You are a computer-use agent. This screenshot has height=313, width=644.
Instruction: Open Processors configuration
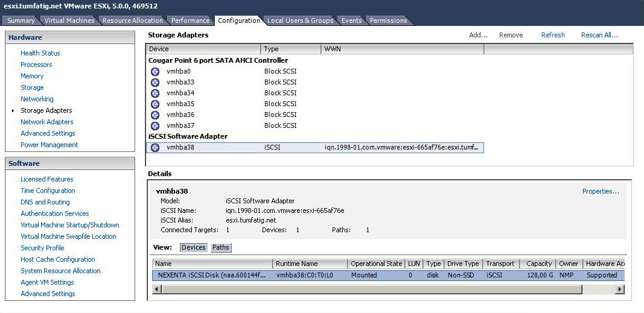[x=36, y=65]
